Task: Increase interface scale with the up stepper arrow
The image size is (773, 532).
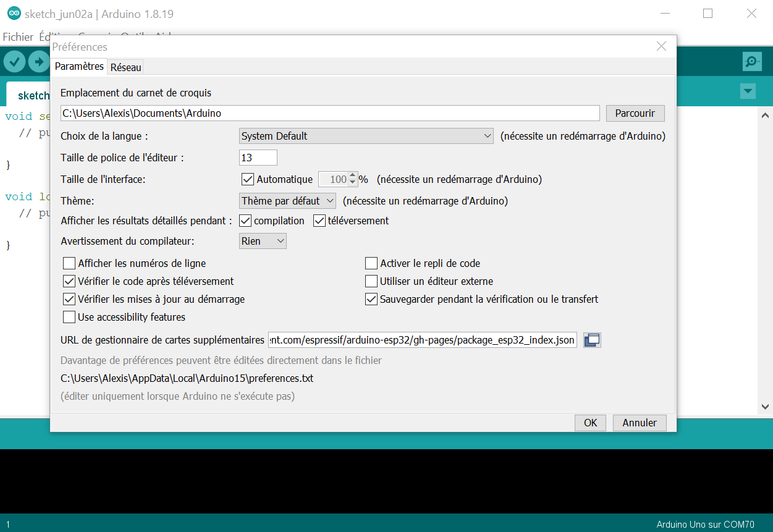Action: pyautogui.click(x=353, y=176)
